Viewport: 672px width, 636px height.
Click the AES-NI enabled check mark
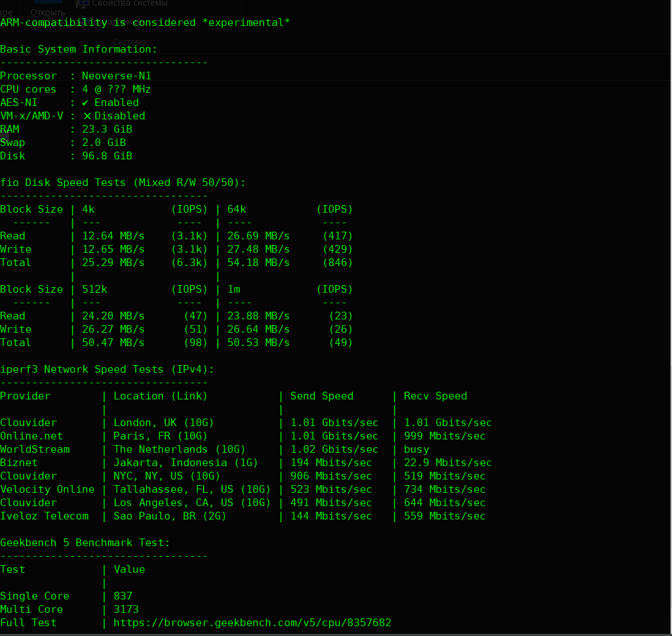(86, 102)
